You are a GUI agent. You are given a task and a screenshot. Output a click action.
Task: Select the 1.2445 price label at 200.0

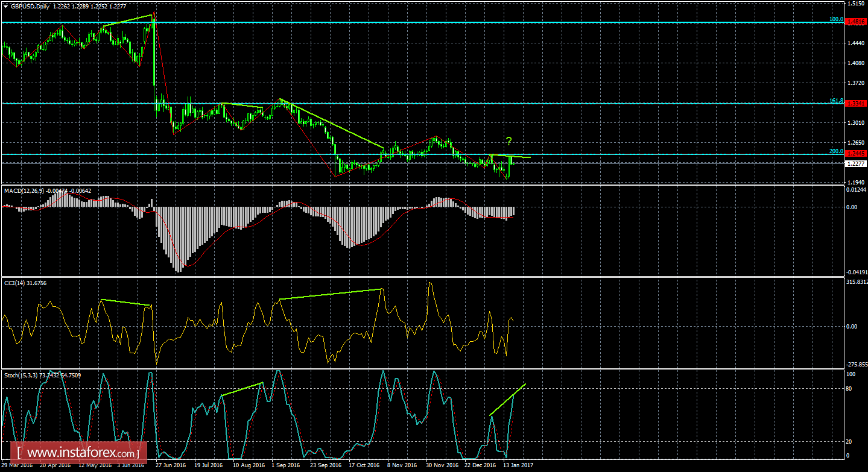point(855,154)
